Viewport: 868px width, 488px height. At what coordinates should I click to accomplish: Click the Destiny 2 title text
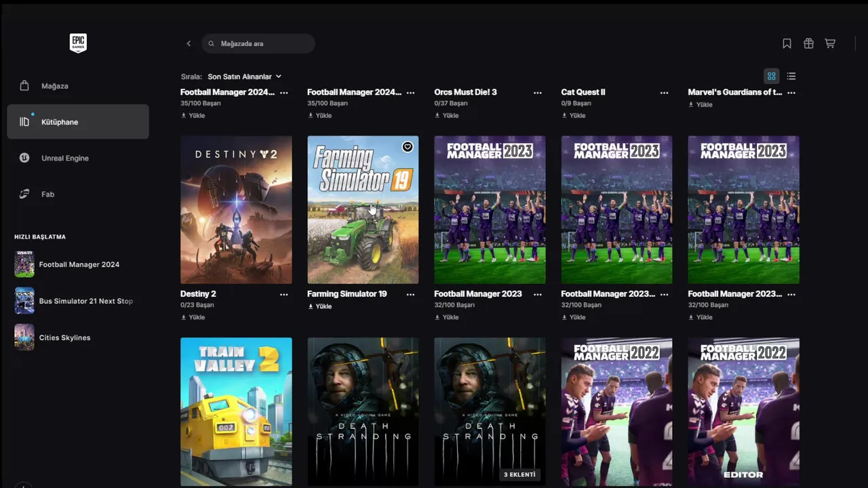198,294
